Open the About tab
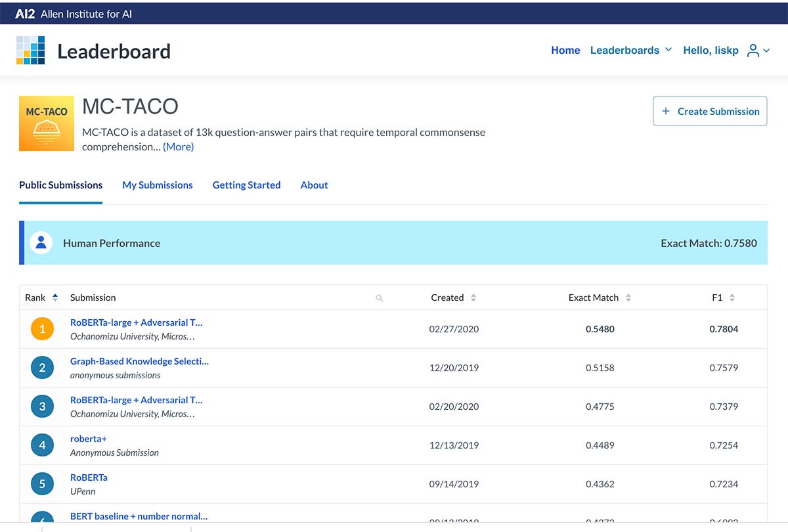Image resolution: width=788 pixels, height=532 pixels. (314, 185)
